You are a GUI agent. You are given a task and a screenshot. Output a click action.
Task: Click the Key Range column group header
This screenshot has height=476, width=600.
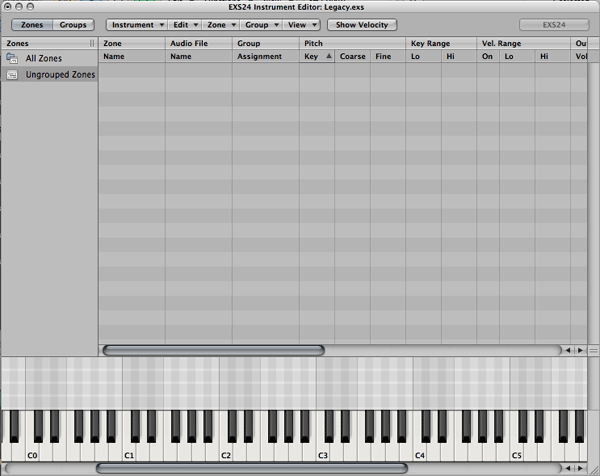coord(441,43)
